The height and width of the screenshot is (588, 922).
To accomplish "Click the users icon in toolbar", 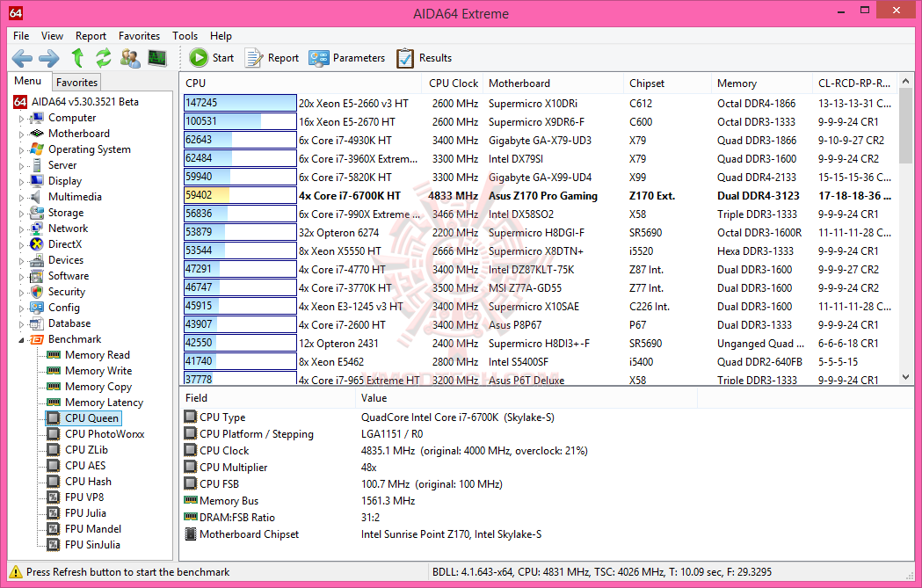I will (x=130, y=58).
